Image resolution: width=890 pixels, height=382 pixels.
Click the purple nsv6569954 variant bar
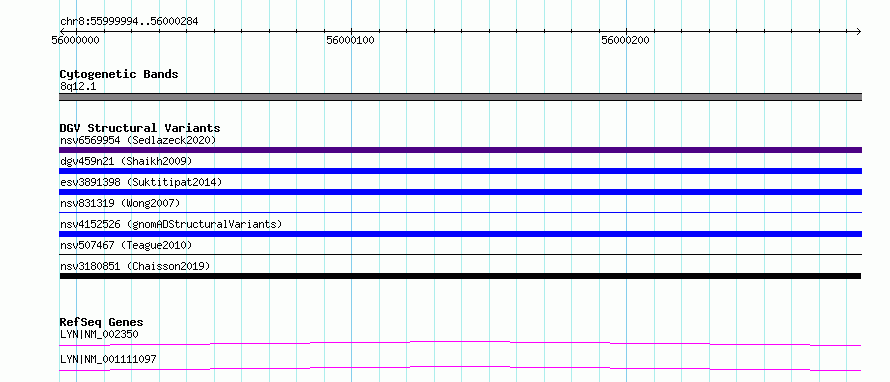click(x=460, y=150)
